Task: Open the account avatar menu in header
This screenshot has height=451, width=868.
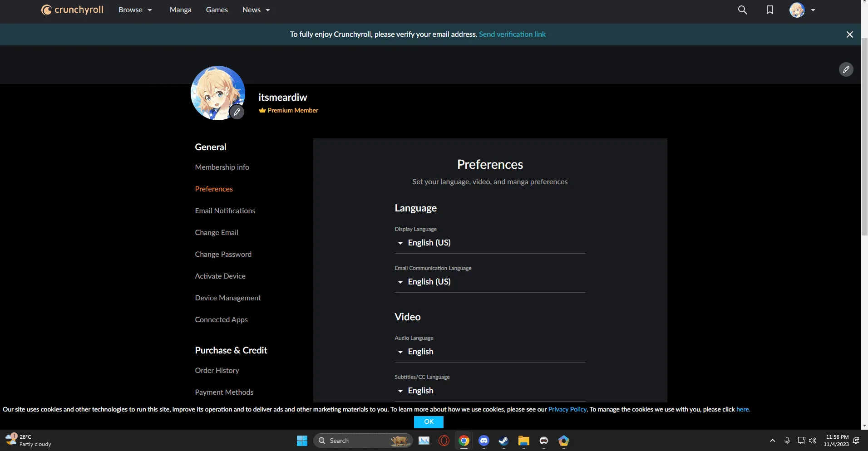Action: (x=802, y=10)
